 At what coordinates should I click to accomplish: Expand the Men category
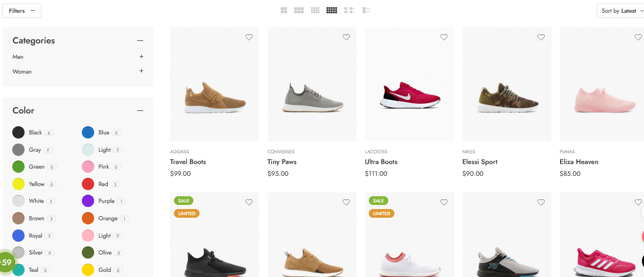click(x=141, y=57)
